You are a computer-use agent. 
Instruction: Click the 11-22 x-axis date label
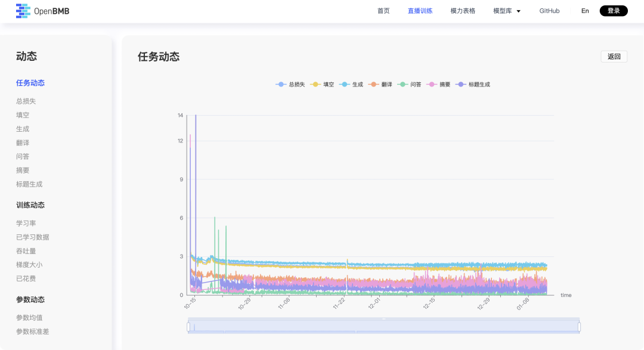pyautogui.click(x=339, y=303)
